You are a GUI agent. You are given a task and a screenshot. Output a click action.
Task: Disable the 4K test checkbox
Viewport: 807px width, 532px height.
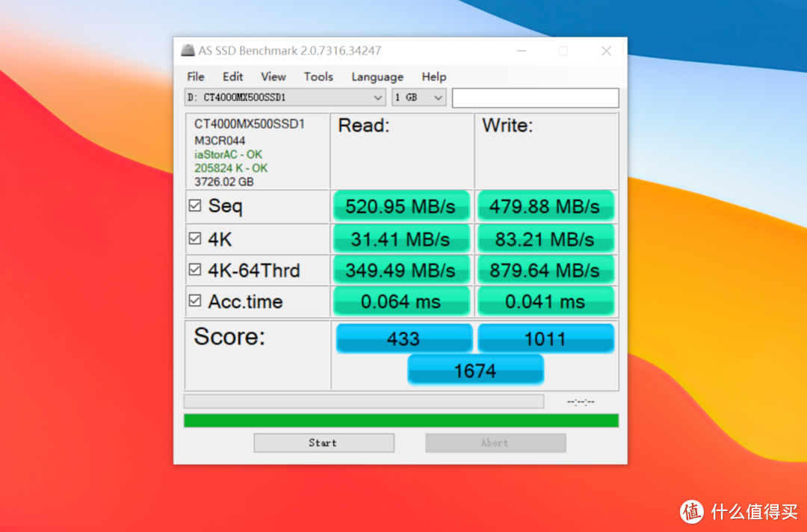196,238
